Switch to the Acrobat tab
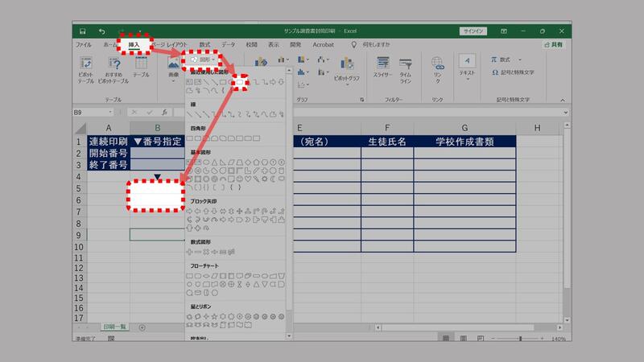The image size is (644, 362). pos(324,44)
